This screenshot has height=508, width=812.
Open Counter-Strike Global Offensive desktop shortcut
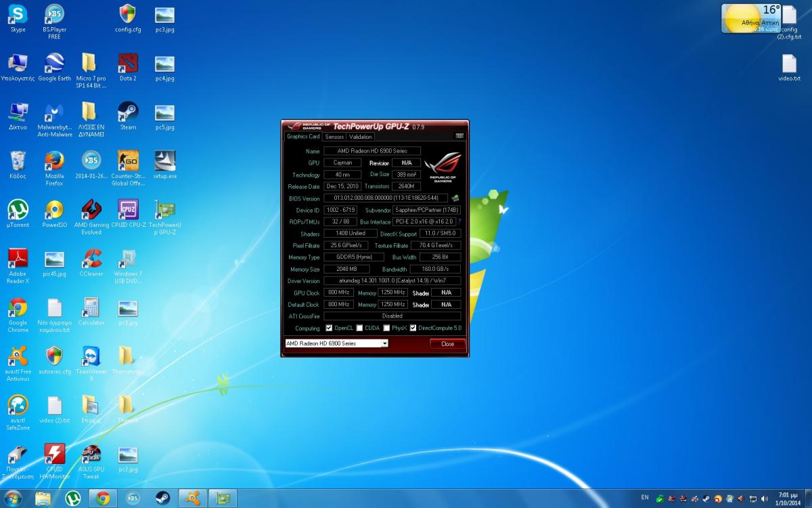[128, 169]
